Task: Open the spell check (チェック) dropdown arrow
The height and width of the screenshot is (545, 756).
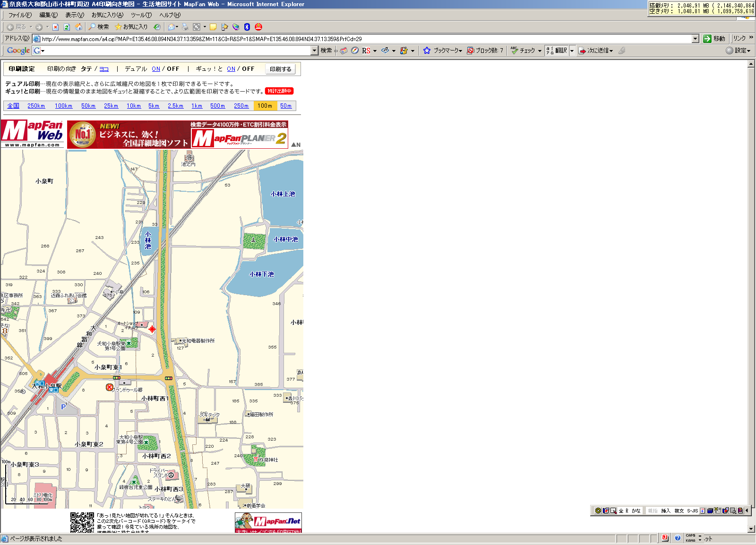Action: tap(540, 51)
